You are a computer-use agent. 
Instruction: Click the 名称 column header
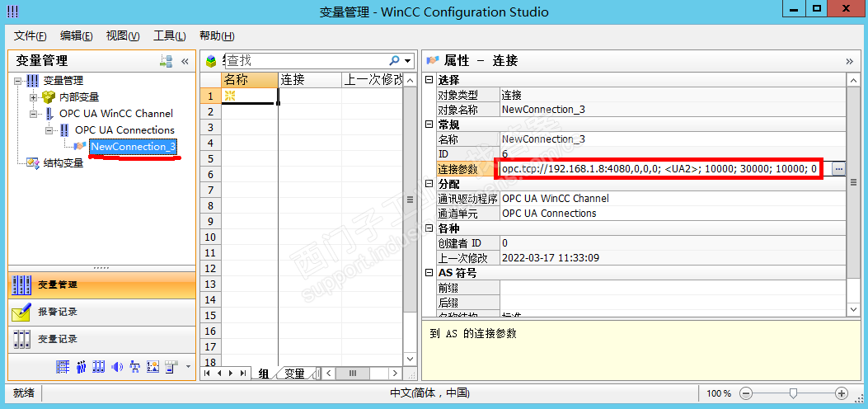pos(250,80)
